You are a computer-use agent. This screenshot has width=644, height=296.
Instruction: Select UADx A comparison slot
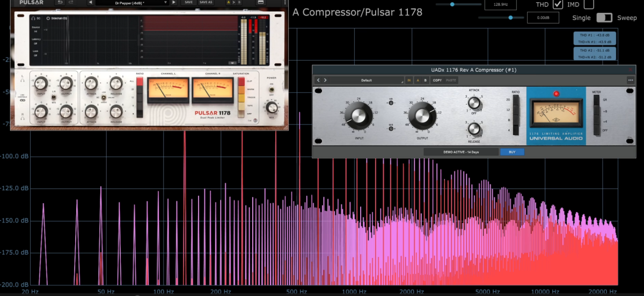point(418,80)
